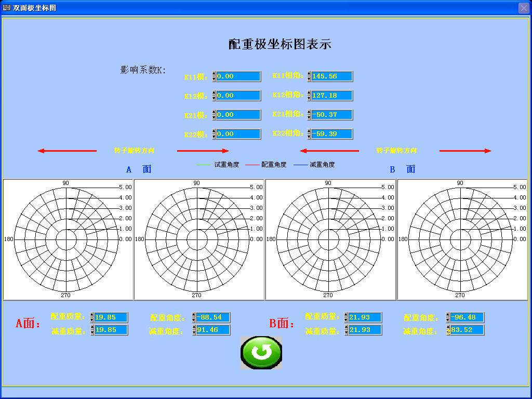Select B面 减重角度 field showing 83.52
Viewport: 532px width, 399px height.
[x=465, y=329]
